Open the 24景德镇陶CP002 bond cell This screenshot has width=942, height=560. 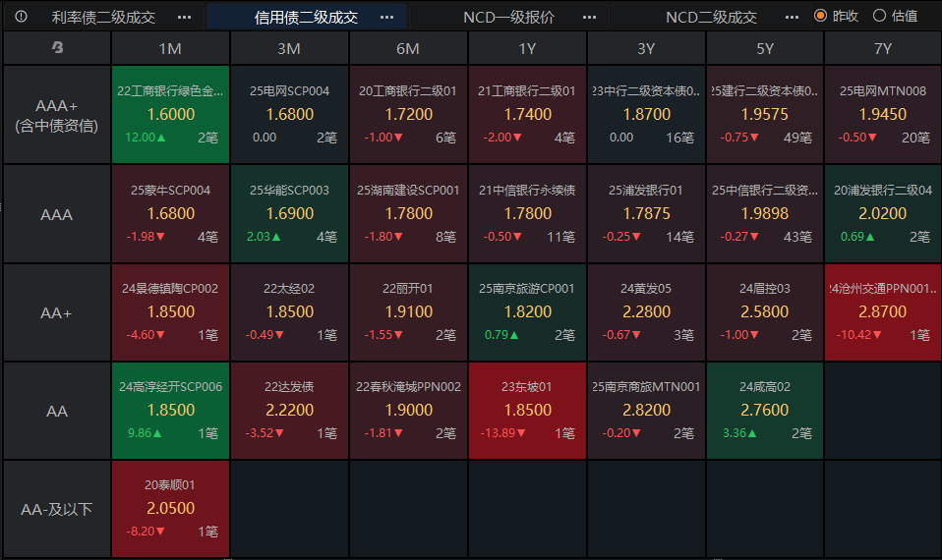coord(171,312)
